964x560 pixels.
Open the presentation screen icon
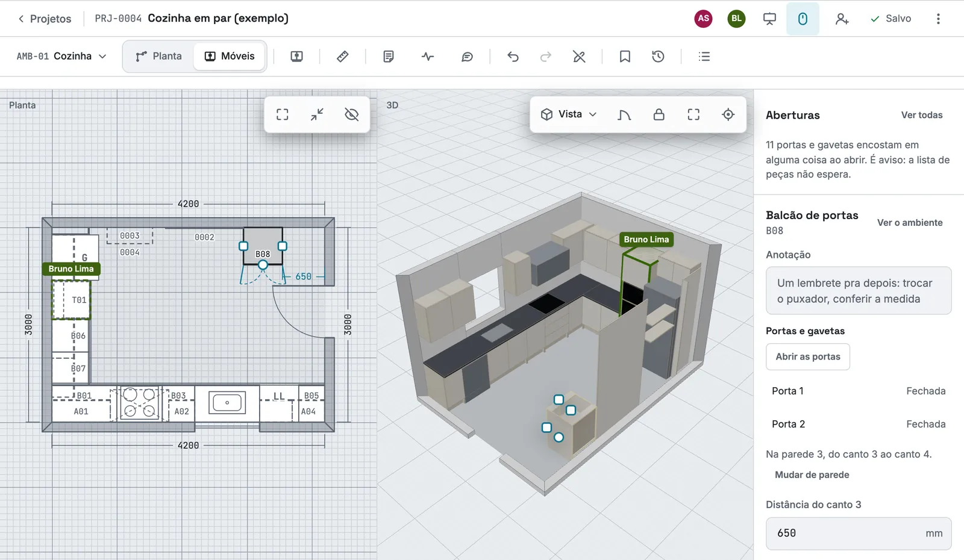pyautogui.click(x=769, y=19)
